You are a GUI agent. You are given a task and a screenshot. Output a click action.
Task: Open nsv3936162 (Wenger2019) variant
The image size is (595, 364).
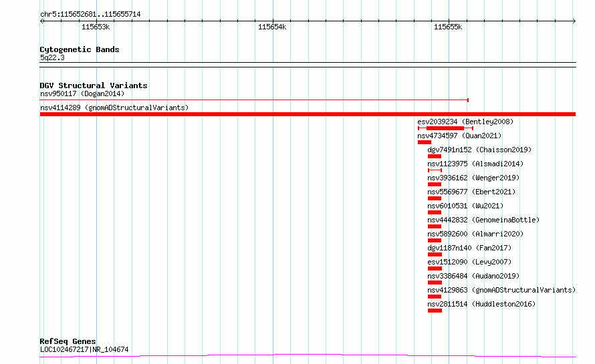tap(473, 178)
